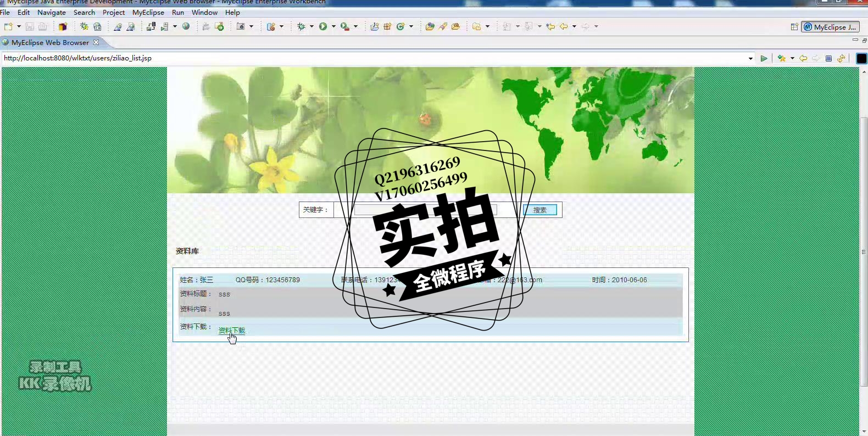Image resolution: width=868 pixels, height=436 pixels.
Task: Click the Run External Tools icon
Action: [x=345, y=26]
